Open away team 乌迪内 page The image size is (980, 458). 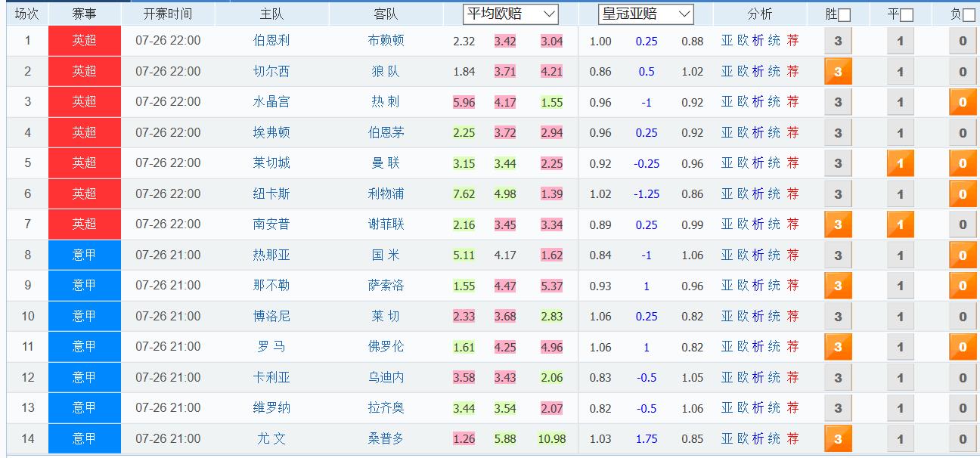[386, 377]
